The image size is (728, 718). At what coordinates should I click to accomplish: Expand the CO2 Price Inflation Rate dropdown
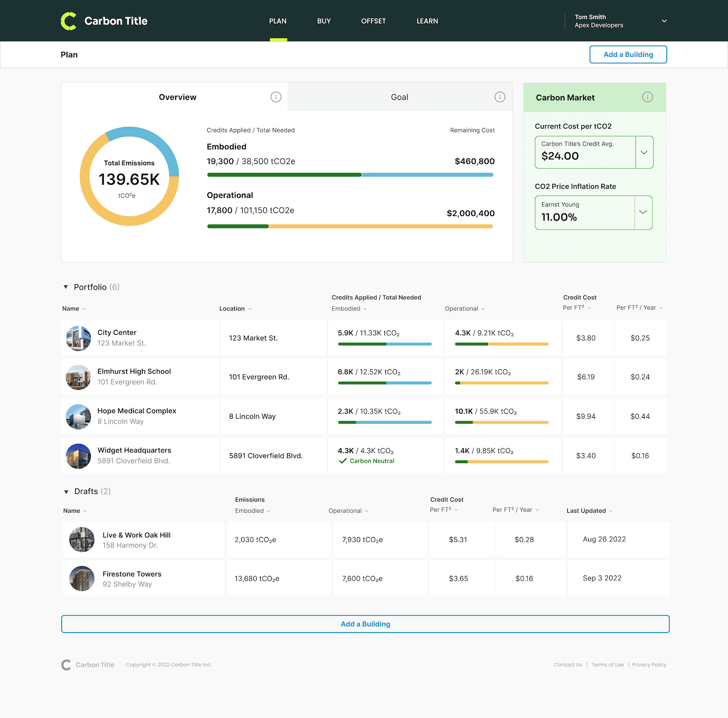(643, 212)
